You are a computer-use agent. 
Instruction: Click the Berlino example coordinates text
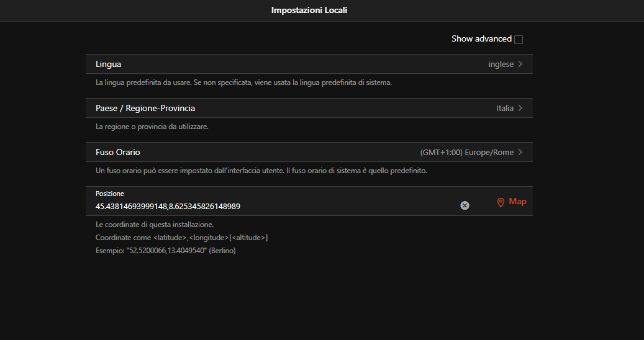(x=165, y=251)
